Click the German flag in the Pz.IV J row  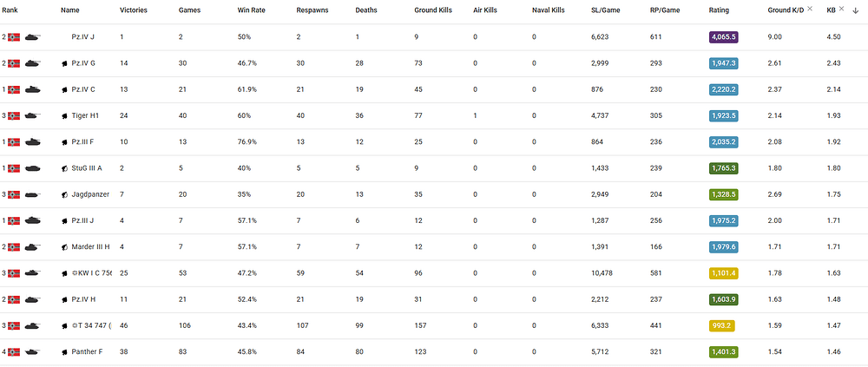[x=14, y=37]
